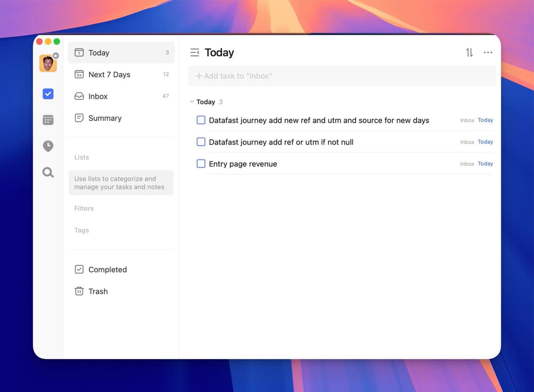Open 'Datafast journey add ref or utm if not null' text

(281, 142)
